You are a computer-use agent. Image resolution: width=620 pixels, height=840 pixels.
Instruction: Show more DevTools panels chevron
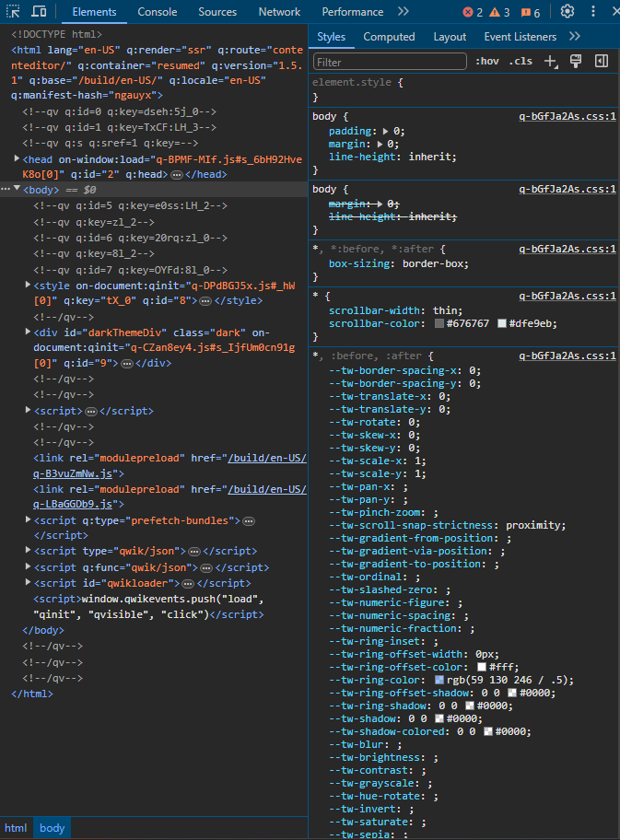(x=404, y=11)
